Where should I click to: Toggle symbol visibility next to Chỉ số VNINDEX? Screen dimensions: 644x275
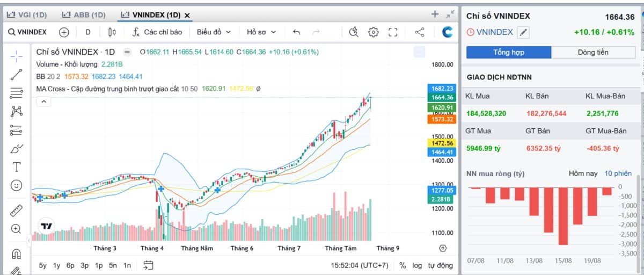coord(127,52)
